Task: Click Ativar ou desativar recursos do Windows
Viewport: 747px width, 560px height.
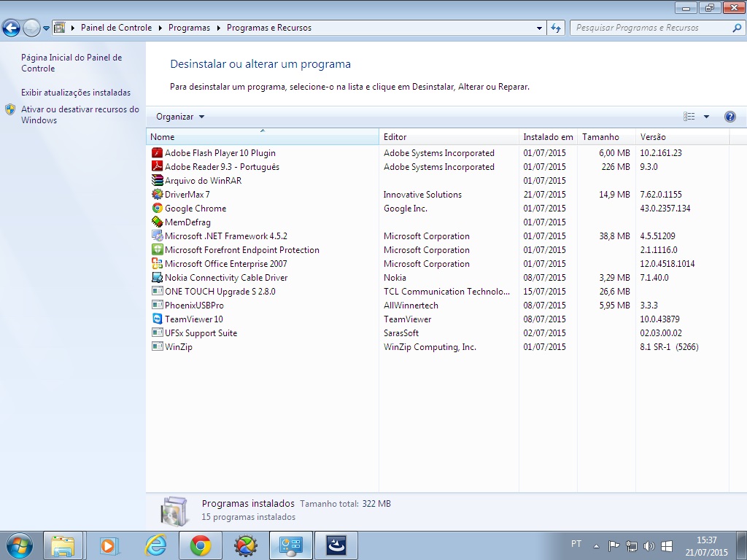Action: click(80, 114)
